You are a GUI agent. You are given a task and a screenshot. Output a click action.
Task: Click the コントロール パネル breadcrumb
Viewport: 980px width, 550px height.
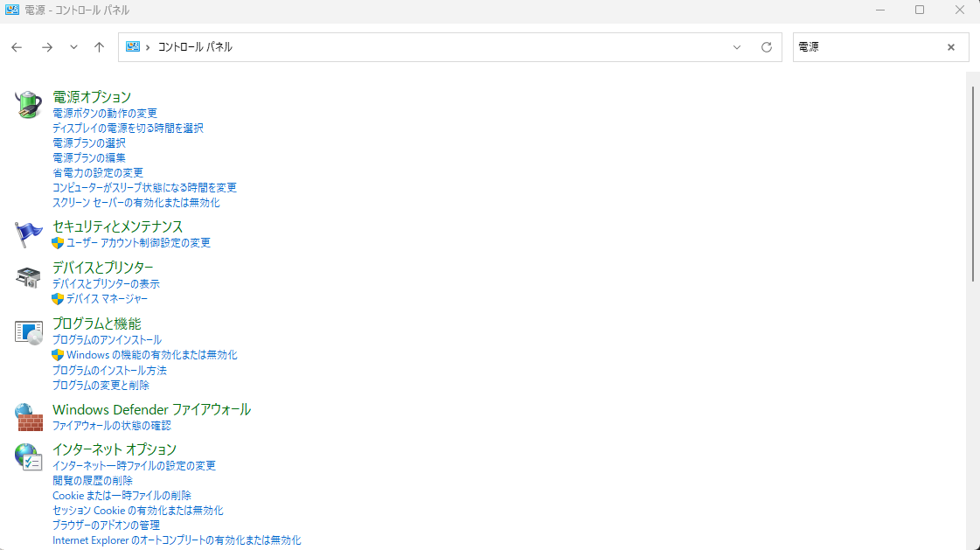pos(195,47)
